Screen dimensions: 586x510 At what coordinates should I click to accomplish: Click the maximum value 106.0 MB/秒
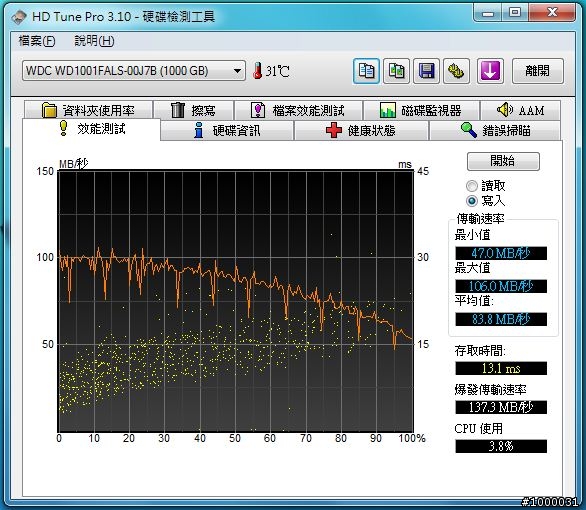(x=501, y=286)
